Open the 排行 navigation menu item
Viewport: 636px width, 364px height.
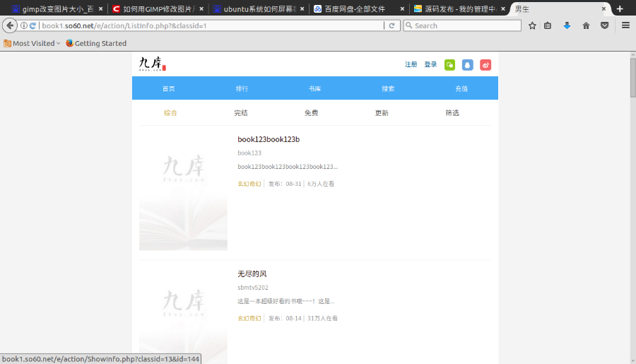click(x=242, y=88)
